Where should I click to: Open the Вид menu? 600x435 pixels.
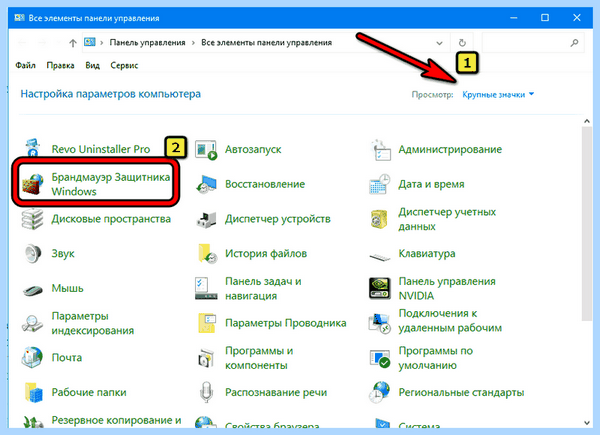(92, 65)
